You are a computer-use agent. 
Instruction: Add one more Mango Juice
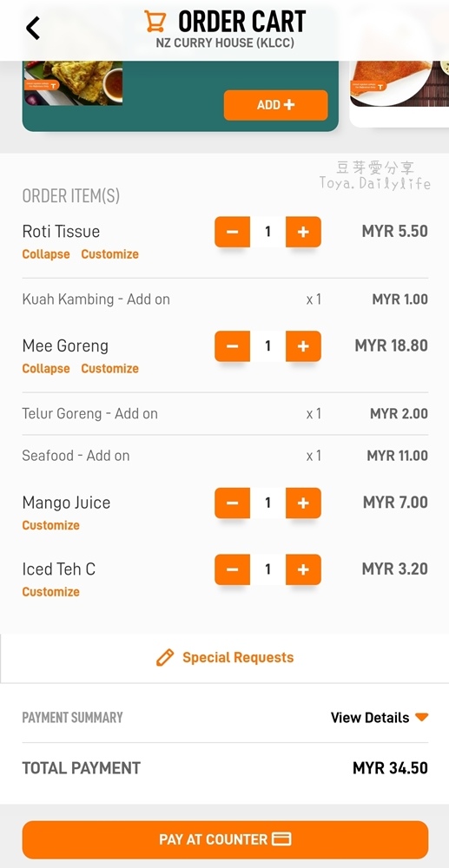[x=303, y=503]
